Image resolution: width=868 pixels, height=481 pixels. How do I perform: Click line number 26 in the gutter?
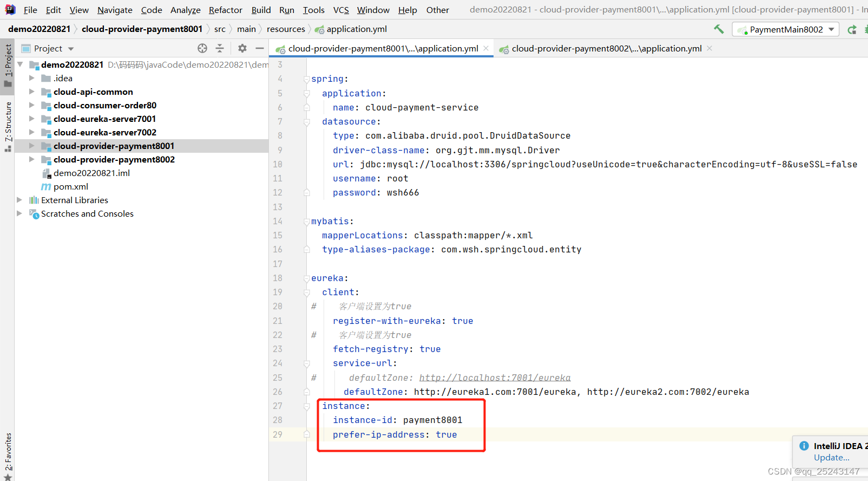click(278, 392)
